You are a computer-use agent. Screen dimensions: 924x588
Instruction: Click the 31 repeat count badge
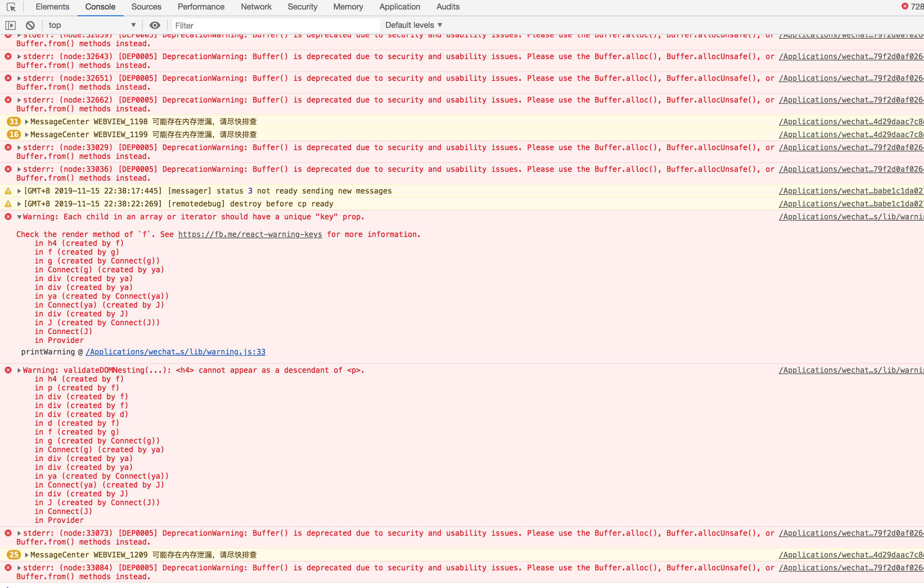pyautogui.click(x=14, y=122)
